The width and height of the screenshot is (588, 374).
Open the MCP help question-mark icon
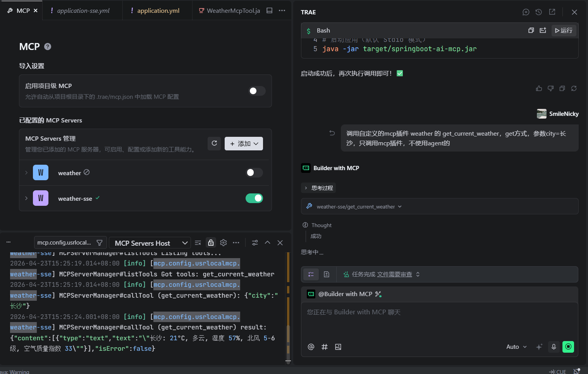coord(48,47)
